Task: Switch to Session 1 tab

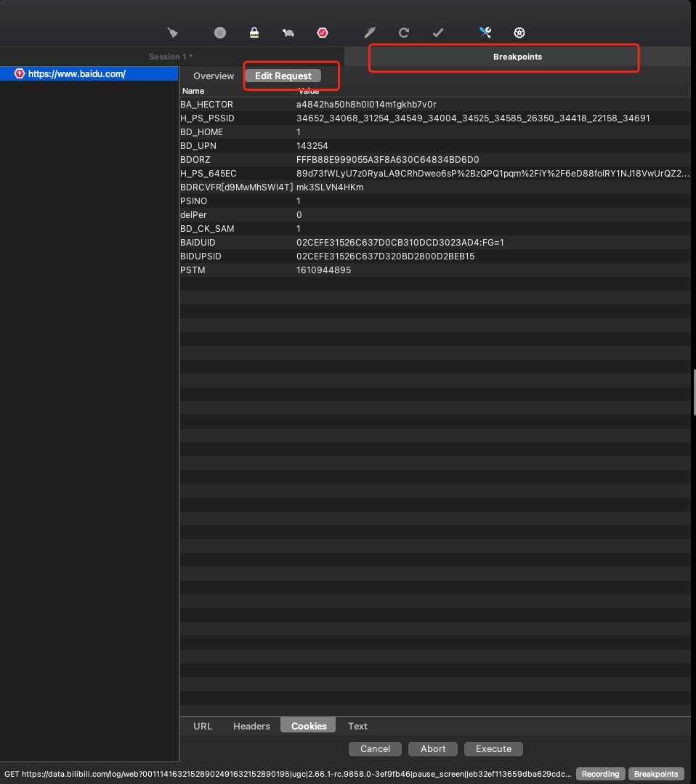Action: [171, 57]
